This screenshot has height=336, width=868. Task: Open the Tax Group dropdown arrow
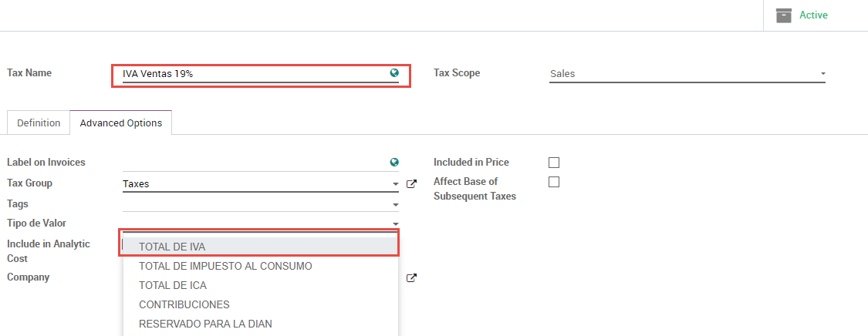point(395,185)
